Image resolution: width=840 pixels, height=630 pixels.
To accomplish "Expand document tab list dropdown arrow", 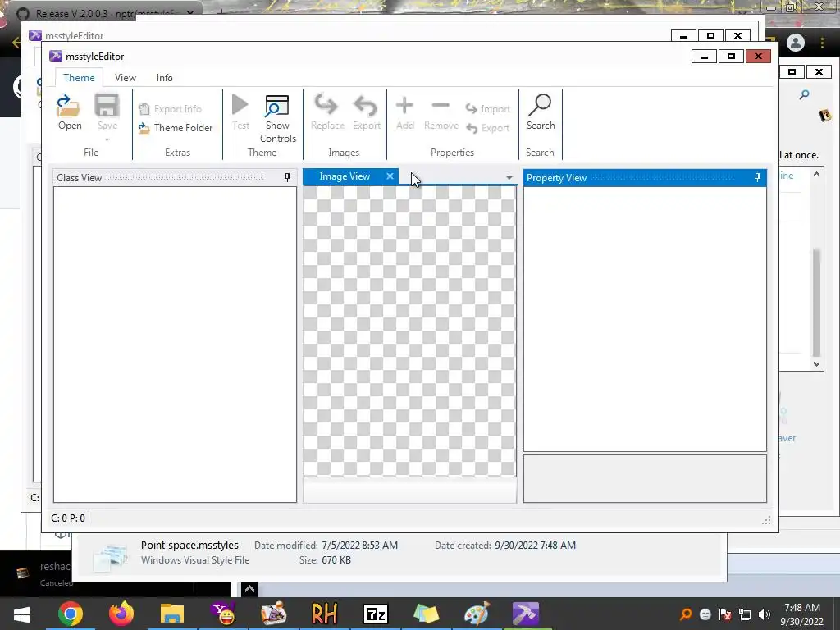I will pyautogui.click(x=509, y=177).
